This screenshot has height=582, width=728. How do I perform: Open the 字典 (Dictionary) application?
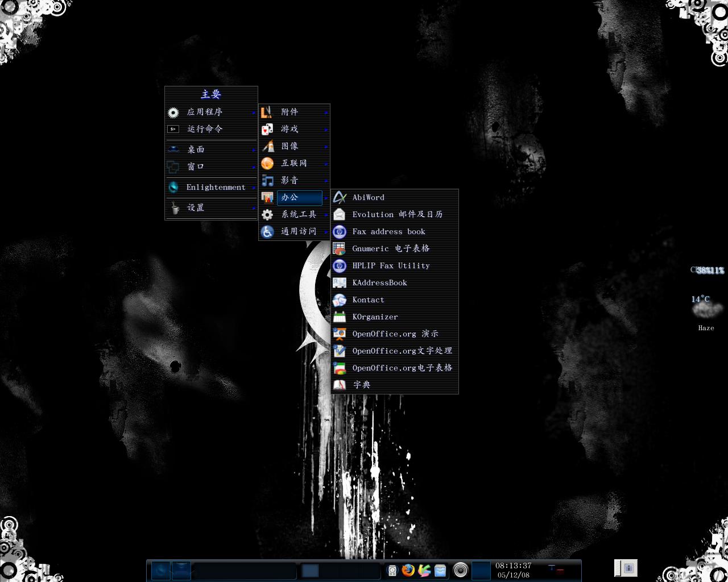[x=395, y=385]
